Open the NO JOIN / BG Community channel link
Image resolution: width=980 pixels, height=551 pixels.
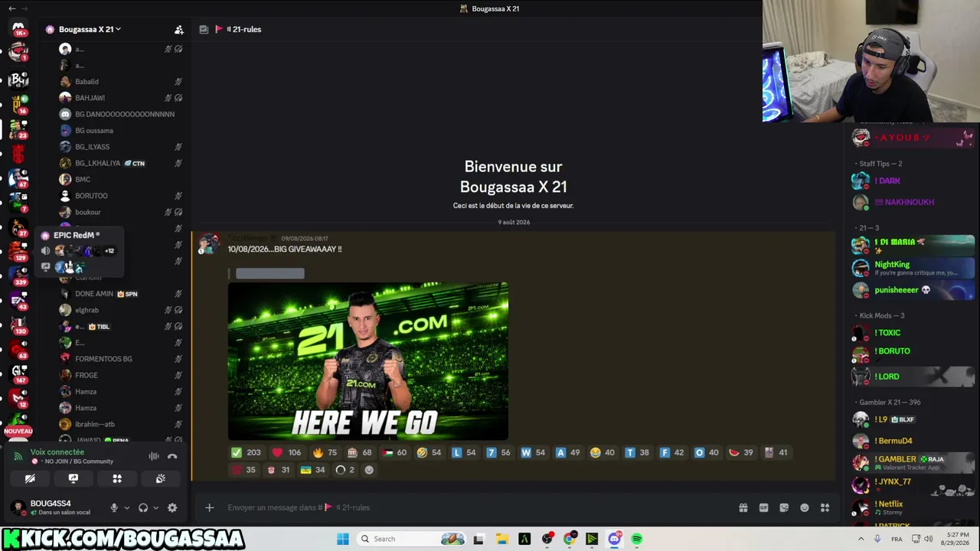(74, 461)
